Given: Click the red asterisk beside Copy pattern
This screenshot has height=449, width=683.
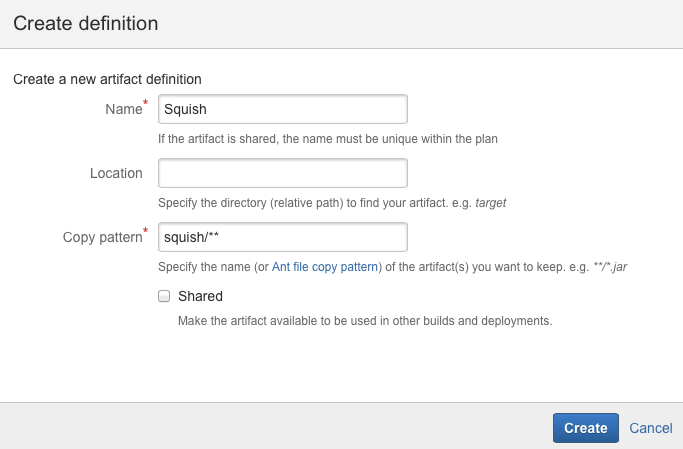Looking at the screenshot, I should [146, 231].
